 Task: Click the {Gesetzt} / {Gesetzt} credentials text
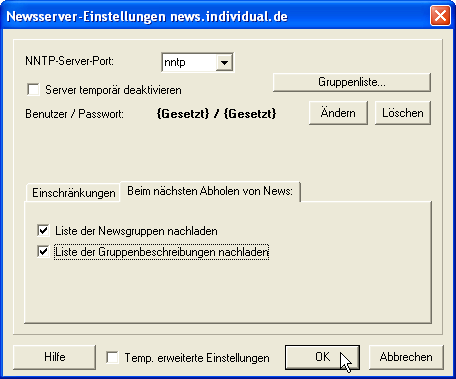pos(216,114)
